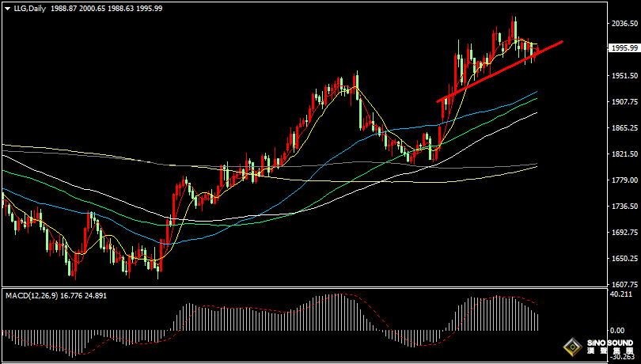Click the 1951.50 price axis label

[x=624, y=76]
